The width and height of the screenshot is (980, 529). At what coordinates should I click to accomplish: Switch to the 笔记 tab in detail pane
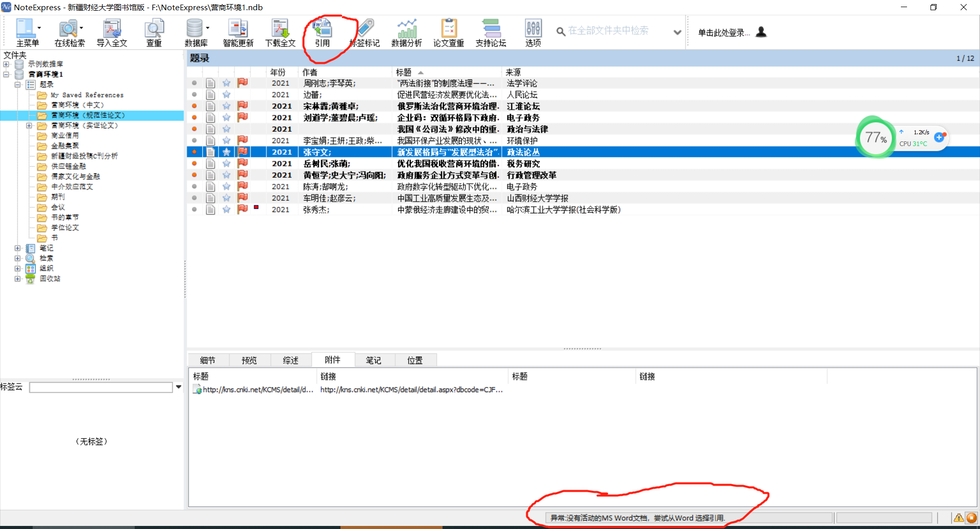[x=374, y=360]
